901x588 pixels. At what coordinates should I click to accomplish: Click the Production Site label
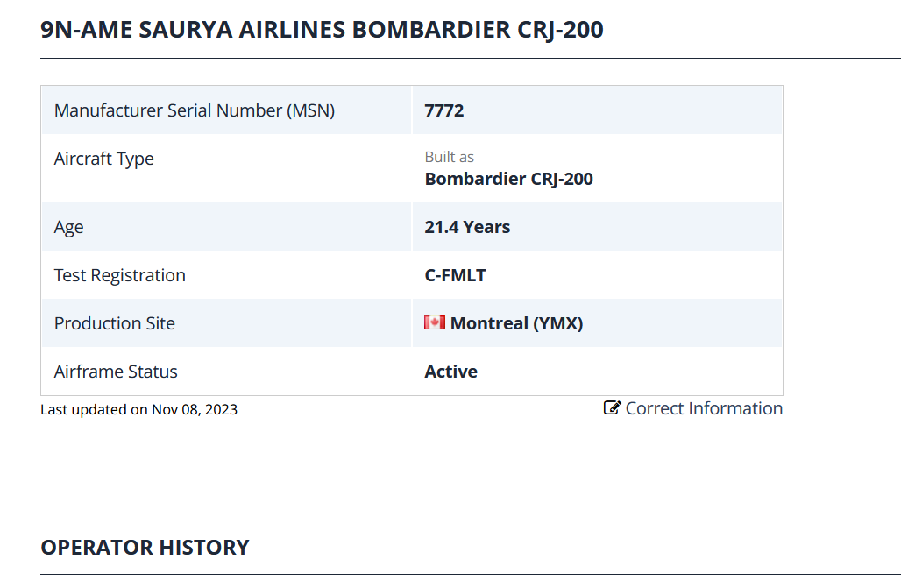[115, 323]
